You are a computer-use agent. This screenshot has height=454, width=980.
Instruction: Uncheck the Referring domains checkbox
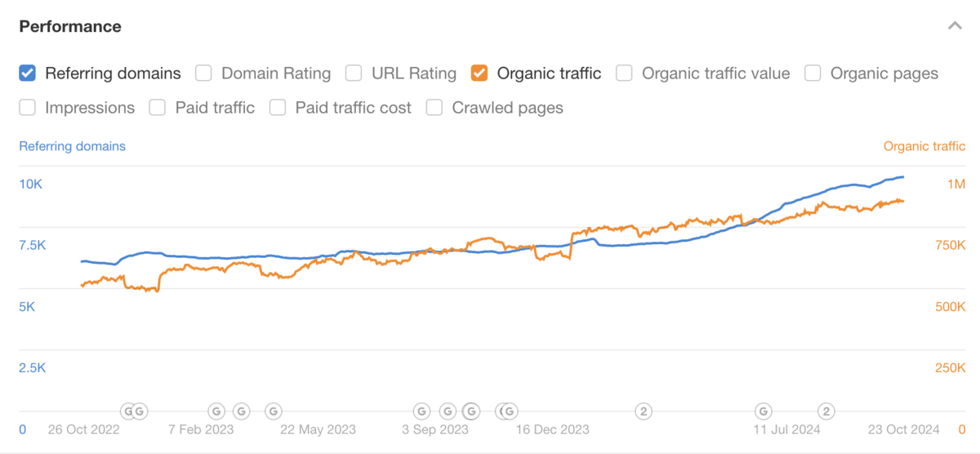pos(27,73)
